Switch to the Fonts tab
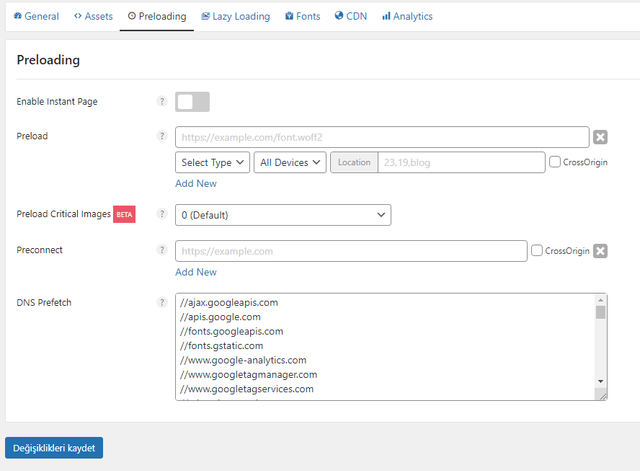 click(x=302, y=16)
